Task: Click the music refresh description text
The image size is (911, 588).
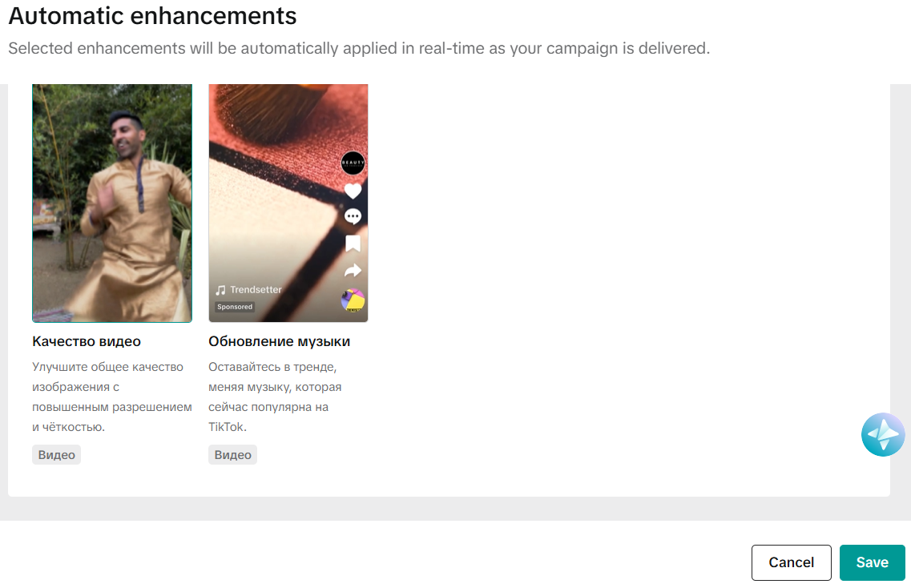Action: 275,397
